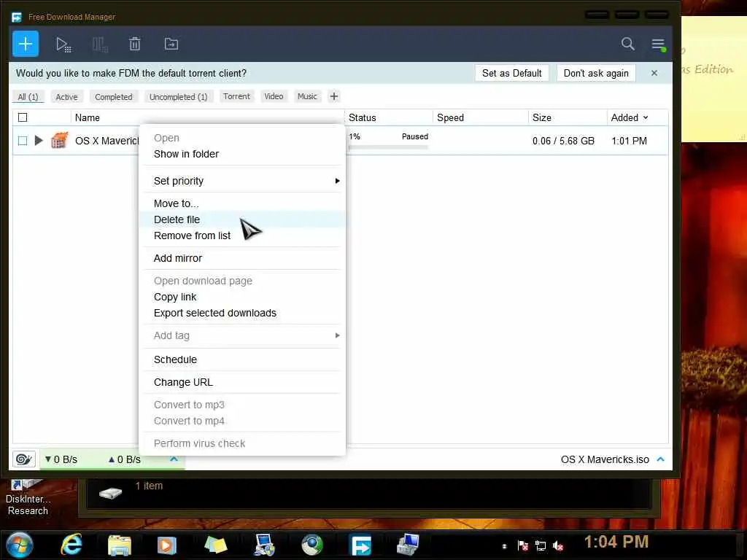Click the 1:04 PM taskbar clock
This screenshot has height=560, width=747.
616,542
